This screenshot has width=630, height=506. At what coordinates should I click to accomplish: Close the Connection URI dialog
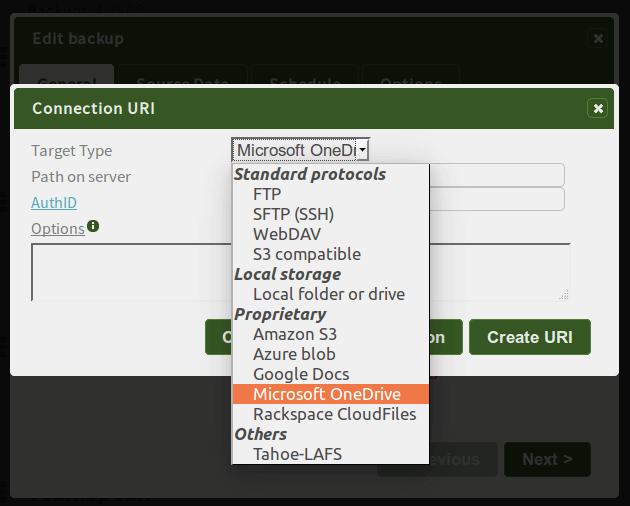pos(598,109)
